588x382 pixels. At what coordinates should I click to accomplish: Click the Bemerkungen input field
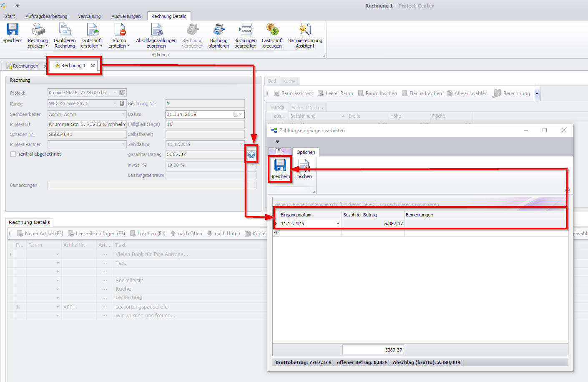pyautogui.click(x=152, y=185)
